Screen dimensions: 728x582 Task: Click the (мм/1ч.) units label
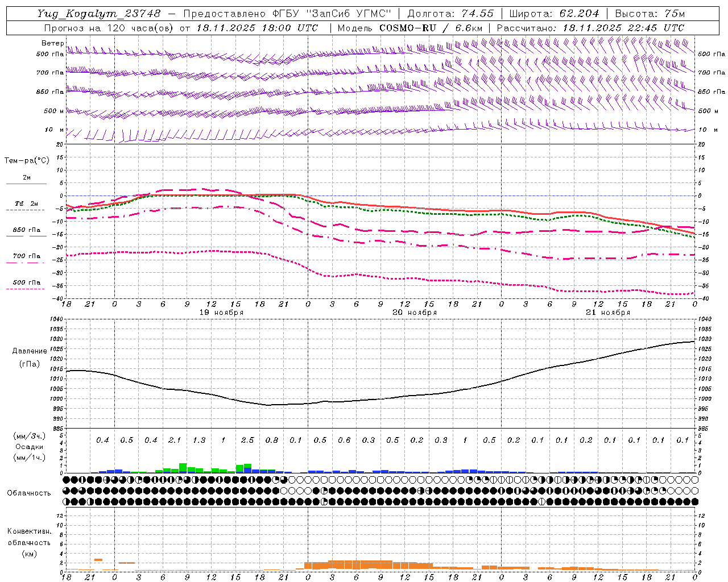point(30,458)
